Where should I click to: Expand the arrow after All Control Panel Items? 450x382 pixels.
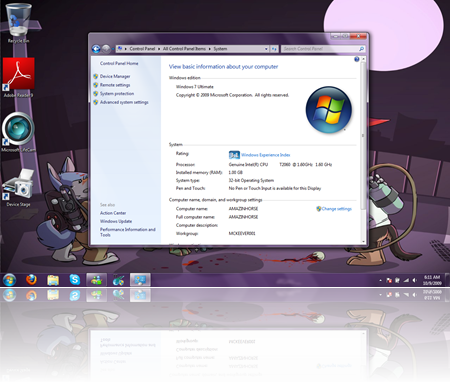[x=210, y=49]
